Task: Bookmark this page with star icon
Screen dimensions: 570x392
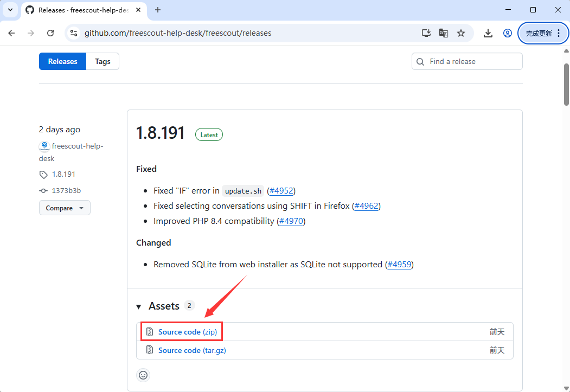Action: [x=461, y=33]
